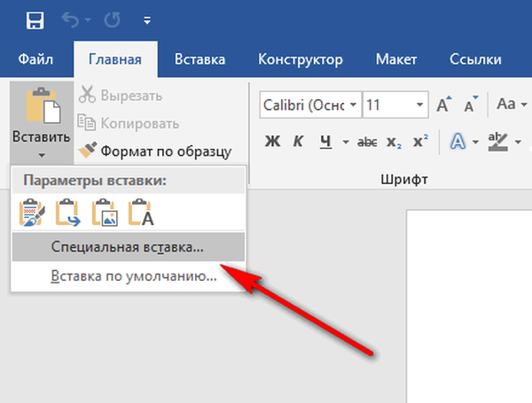Open the Calibri font name dropdown
Image resolution: width=532 pixels, height=403 pixels.
tap(355, 105)
